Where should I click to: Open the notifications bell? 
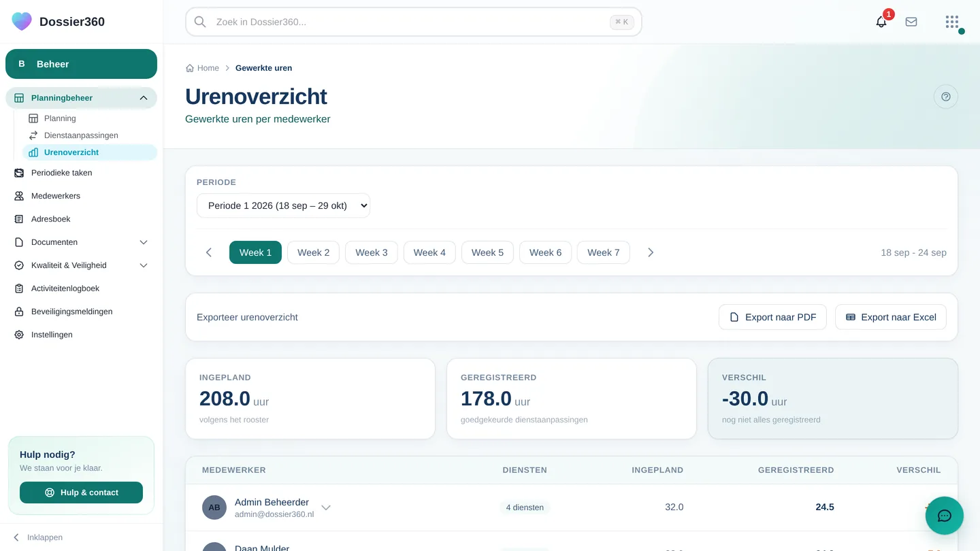(881, 22)
